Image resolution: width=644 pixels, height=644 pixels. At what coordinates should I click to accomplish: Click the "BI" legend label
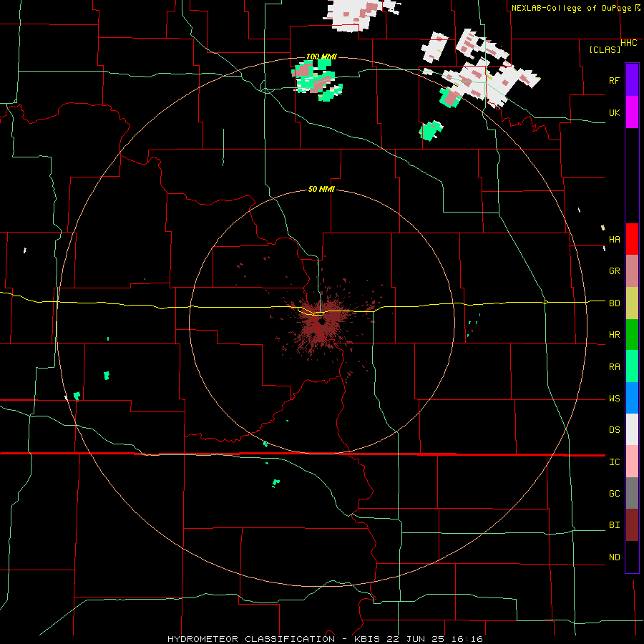point(614,525)
